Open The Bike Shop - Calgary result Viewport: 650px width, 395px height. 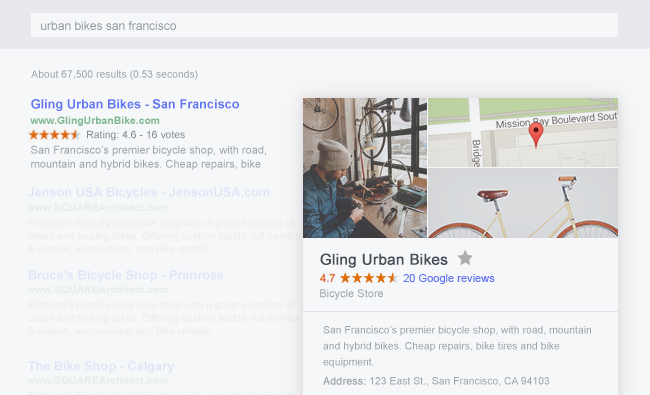(x=101, y=366)
